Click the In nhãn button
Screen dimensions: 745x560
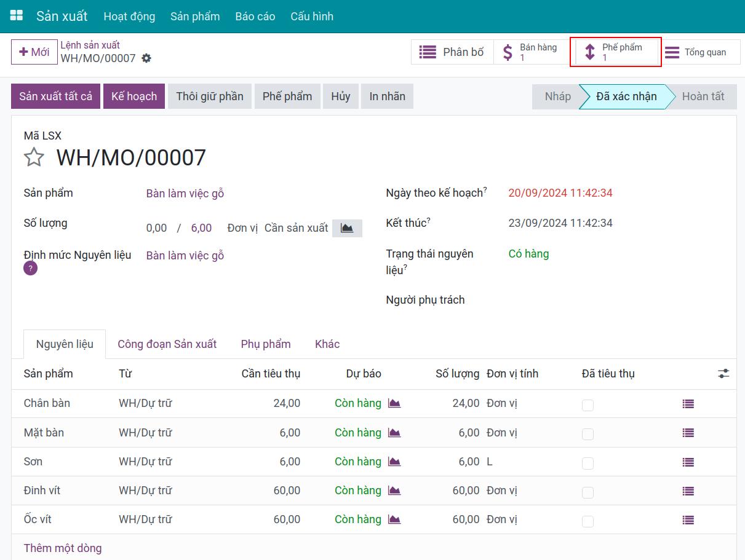tap(388, 97)
